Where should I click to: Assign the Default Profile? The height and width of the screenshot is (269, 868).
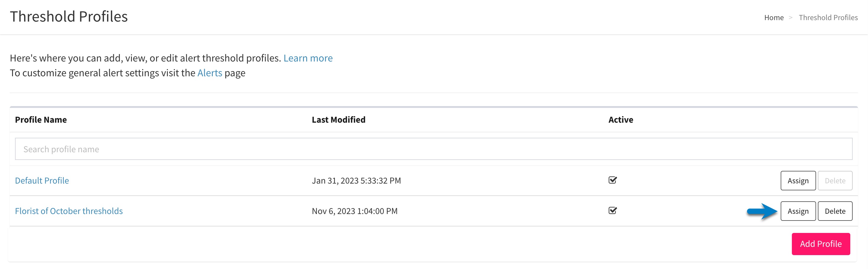click(x=798, y=181)
